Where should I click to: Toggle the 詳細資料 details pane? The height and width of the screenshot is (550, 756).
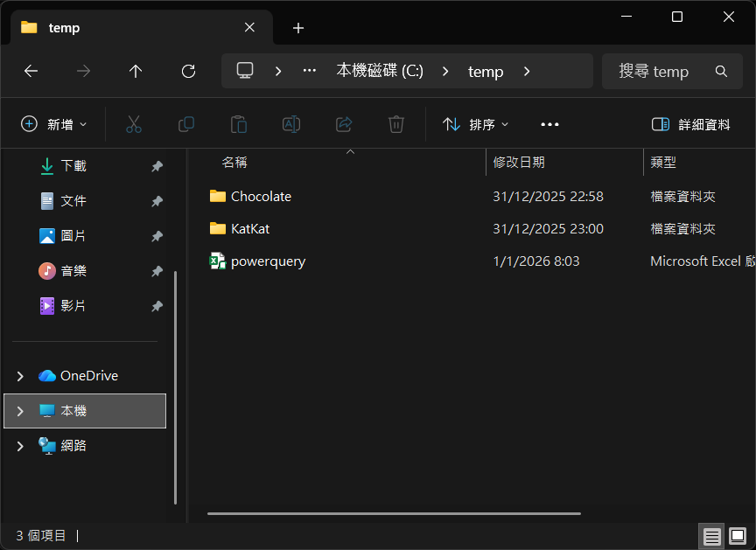690,124
